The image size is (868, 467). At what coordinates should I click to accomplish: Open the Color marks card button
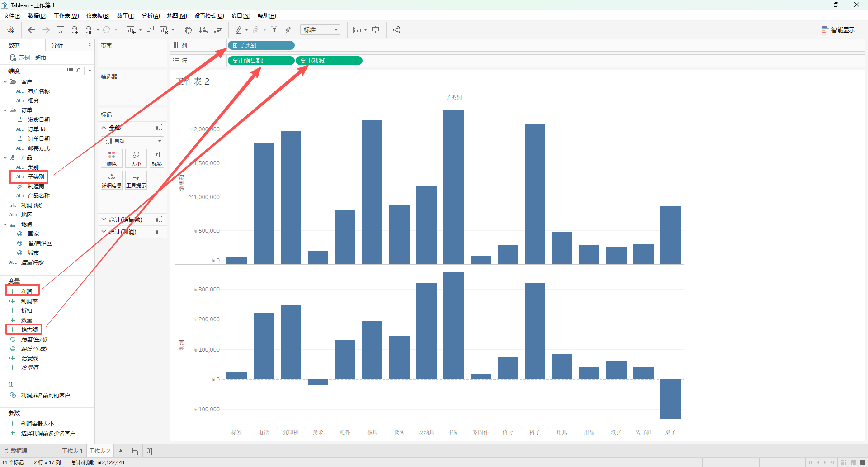tap(112, 158)
